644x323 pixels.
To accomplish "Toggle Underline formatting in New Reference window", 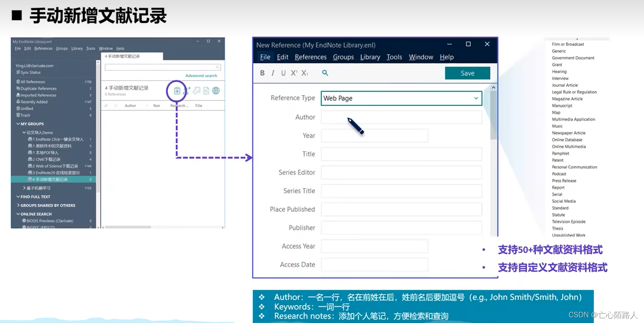I will pos(284,73).
